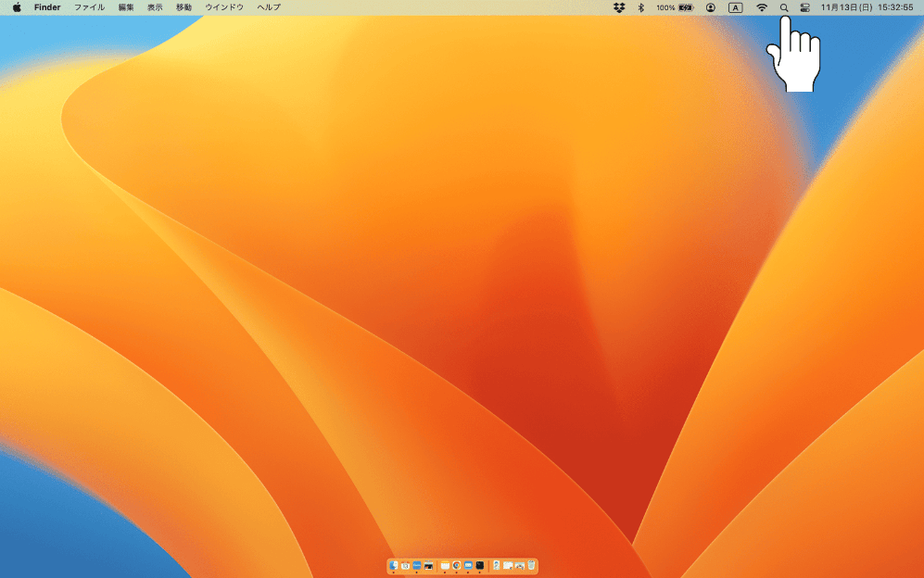Open Spotlight search magnifier

pyautogui.click(x=784, y=7)
